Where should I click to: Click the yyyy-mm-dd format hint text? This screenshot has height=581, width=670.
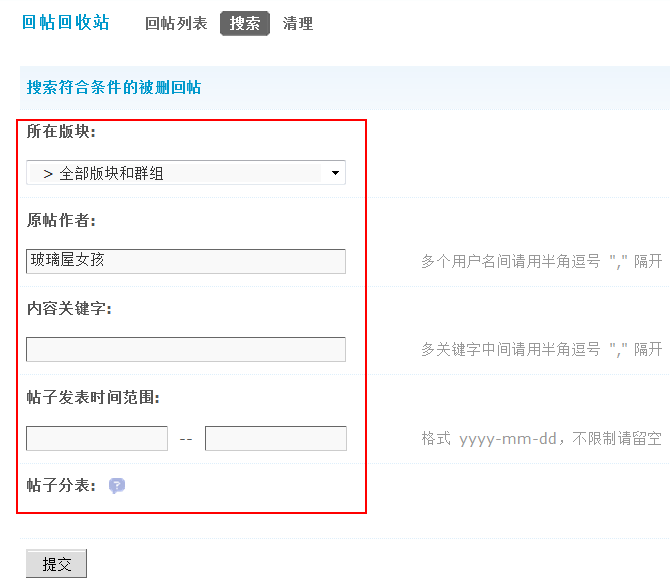(x=541, y=439)
